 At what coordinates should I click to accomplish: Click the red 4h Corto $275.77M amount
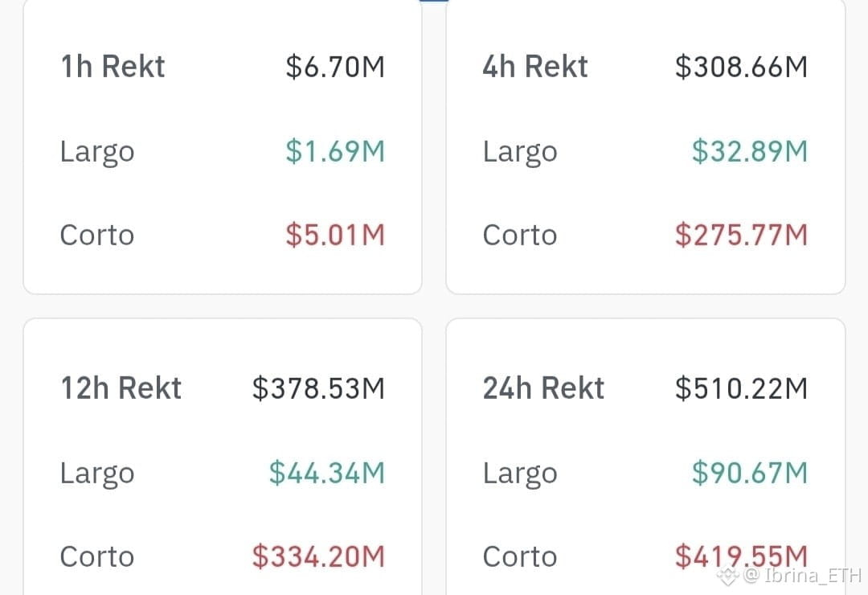click(741, 235)
